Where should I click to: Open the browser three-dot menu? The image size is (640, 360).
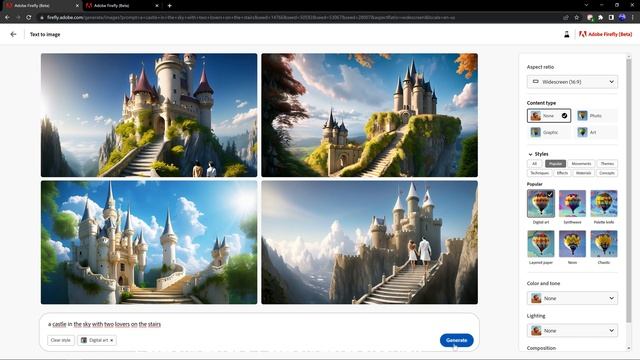(x=633, y=18)
